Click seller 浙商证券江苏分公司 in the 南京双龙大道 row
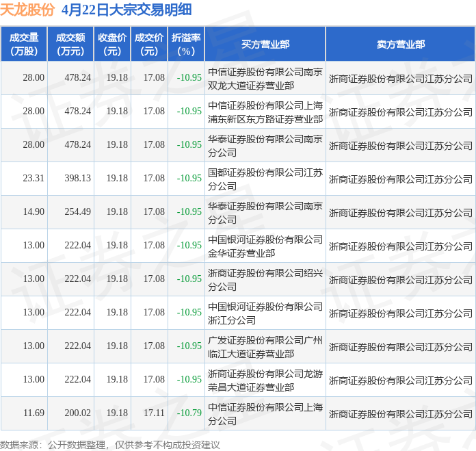Viewport: 476px width, 451px height. pyautogui.click(x=401, y=79)
